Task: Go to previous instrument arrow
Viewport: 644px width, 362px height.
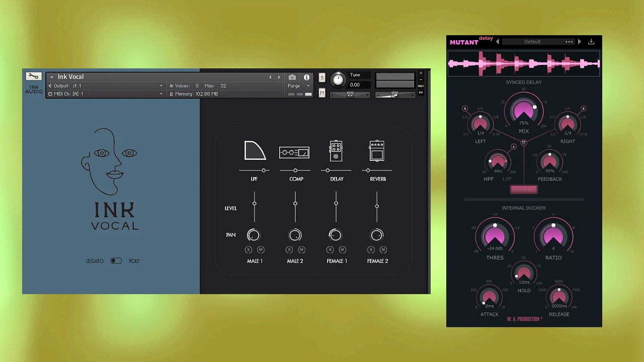Action: coord(270,77)
